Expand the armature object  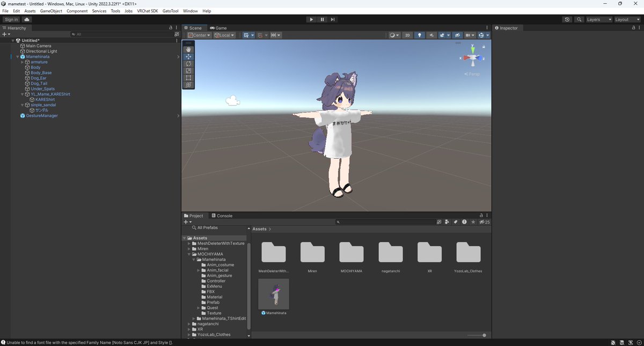(23, 62)
